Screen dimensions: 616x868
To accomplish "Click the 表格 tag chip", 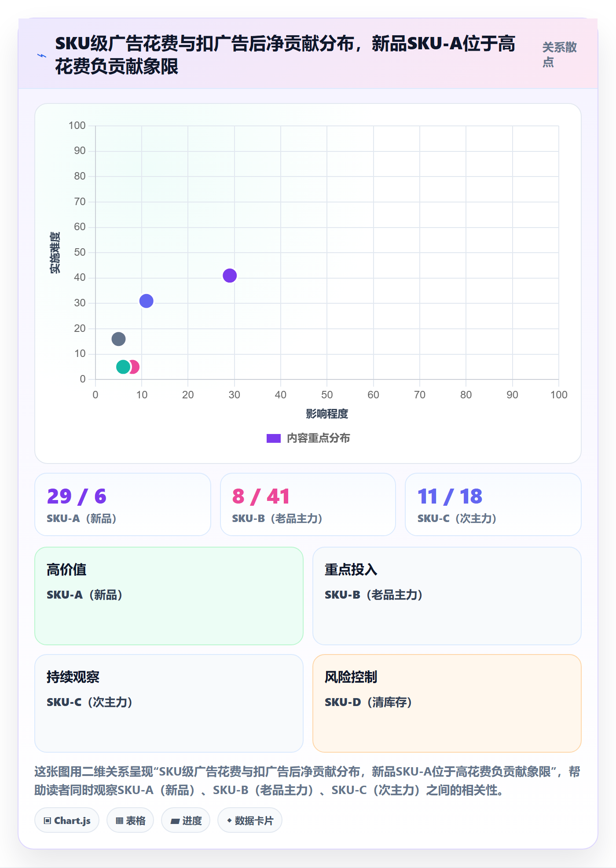I will coord(130,820).
